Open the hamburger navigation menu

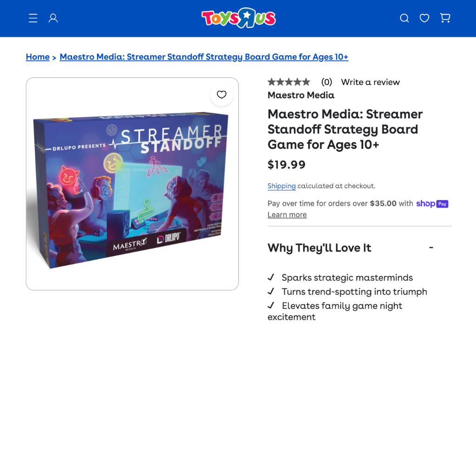pos(33,18)
